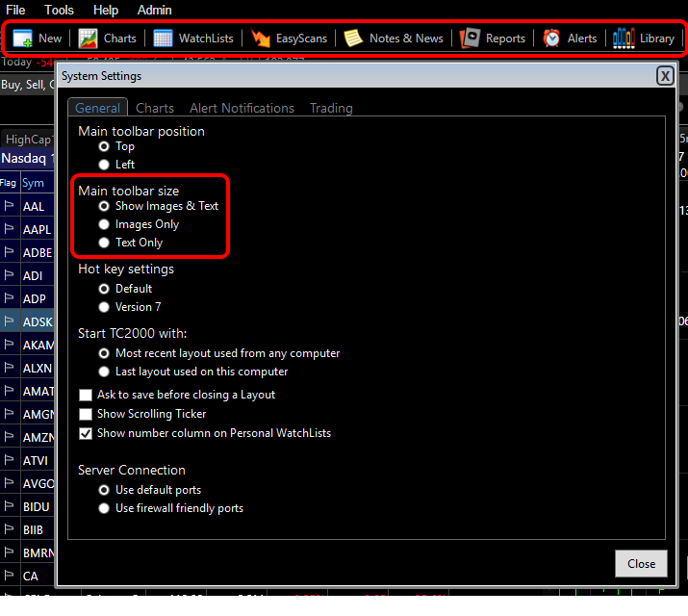Viewport: 688px width, 616px height.
Task: Flag the ALXN row
Action: pyautogui.click(x=10, y=368)
